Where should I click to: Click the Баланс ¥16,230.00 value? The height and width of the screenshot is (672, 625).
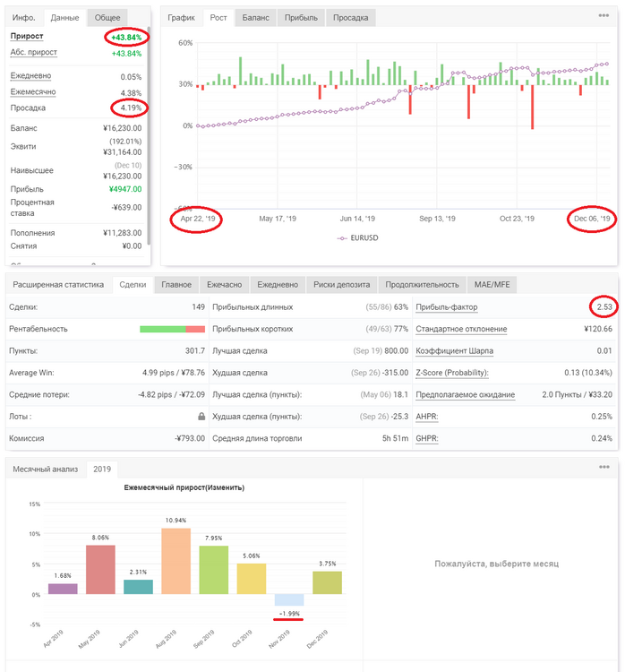122,128
